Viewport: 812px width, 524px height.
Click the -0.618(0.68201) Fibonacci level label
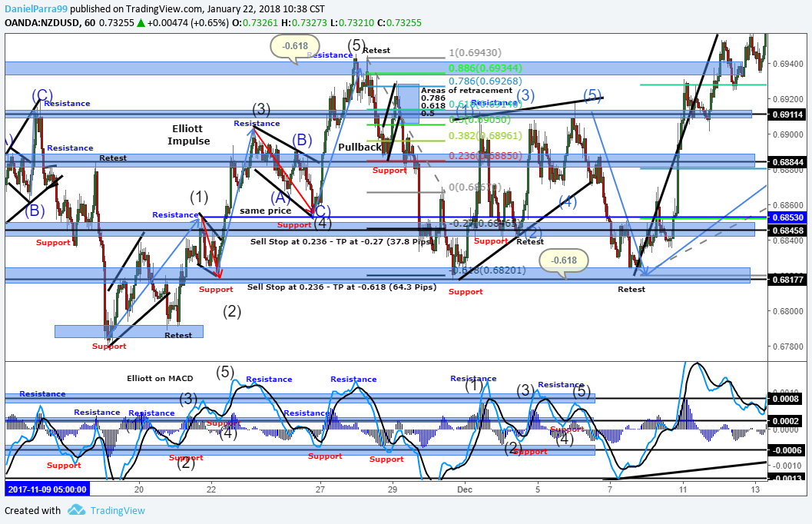487,270
